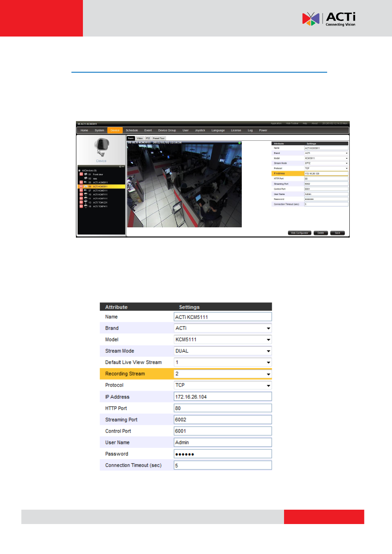
Task: Open the Joystick menu
Action: (x=200, y=130)
